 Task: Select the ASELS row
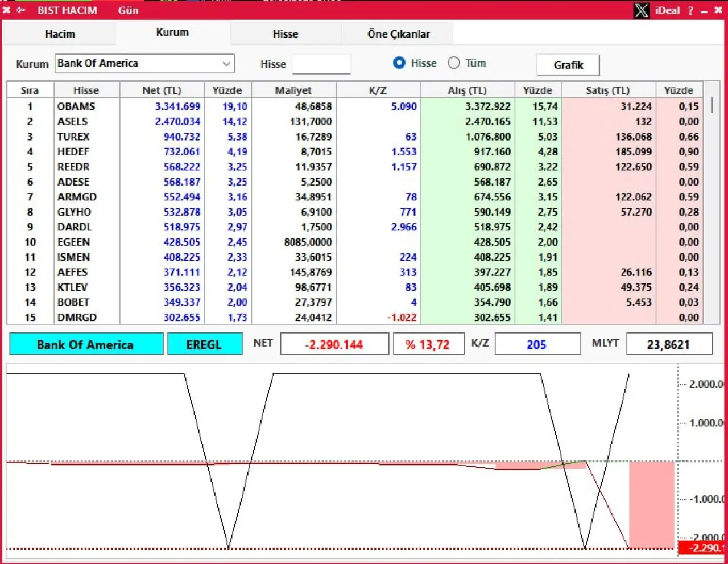[x=354, y=121]
